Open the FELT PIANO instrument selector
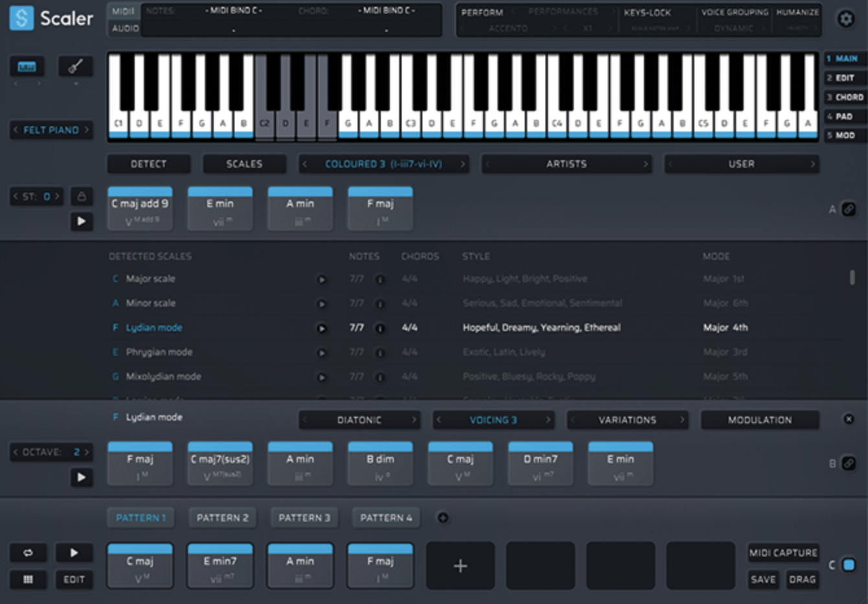The width and height of the screenshot is (868, 604). [51, 130]
